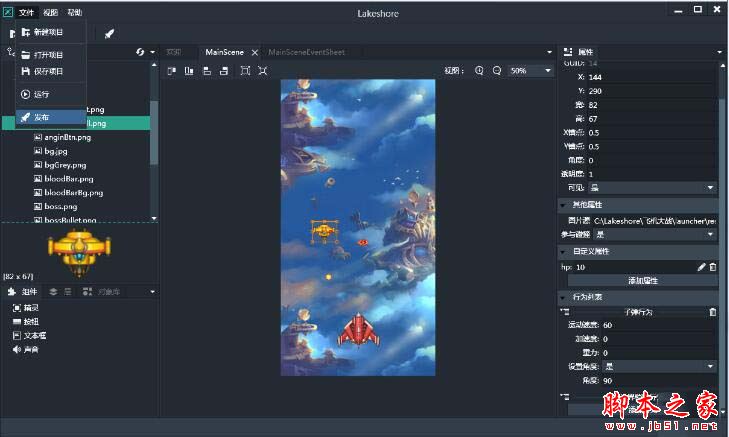
Task: Click the 添加属性 button
Action: (643, 280)
